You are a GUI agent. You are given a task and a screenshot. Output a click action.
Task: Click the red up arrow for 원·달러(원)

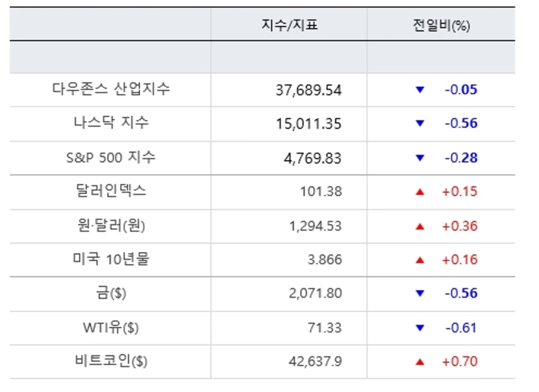(420, 226)
